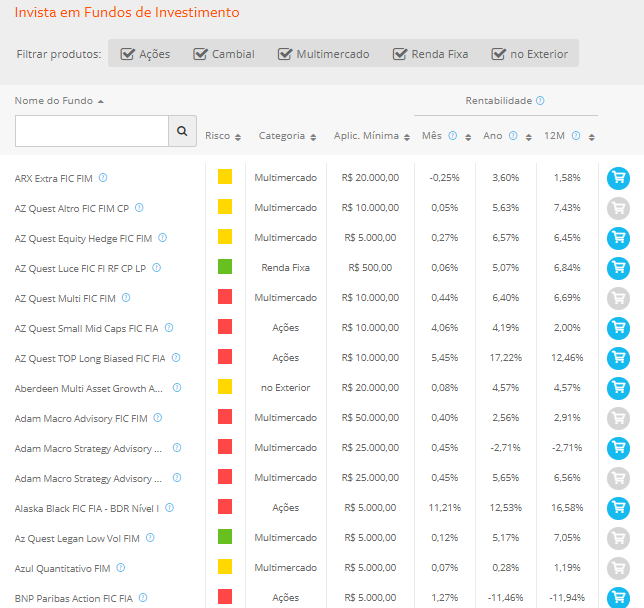Add AZ Quest Equity Hedge to cart
The height and width of the screenshot is (608, 644).
[618, 238]
